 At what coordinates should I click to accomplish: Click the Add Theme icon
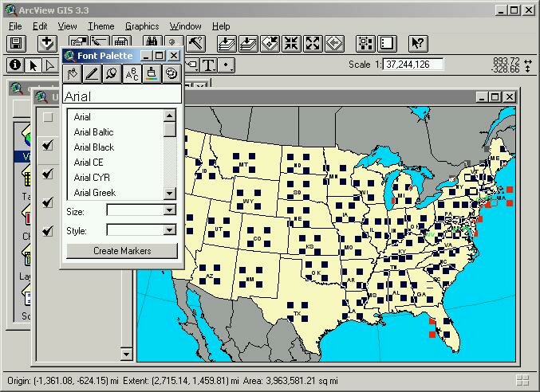click(47, 44)
